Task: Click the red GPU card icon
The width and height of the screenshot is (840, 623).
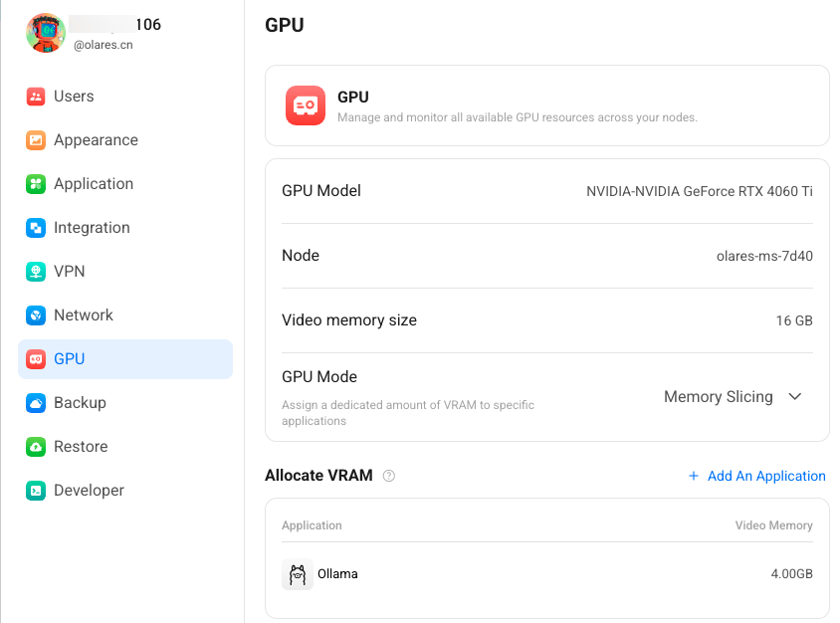Action: (305, 105)
